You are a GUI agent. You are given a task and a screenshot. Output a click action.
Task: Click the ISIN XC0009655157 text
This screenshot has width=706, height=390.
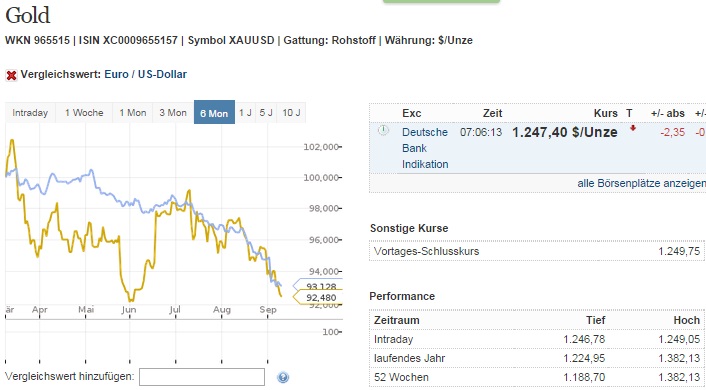pos(128,40)
